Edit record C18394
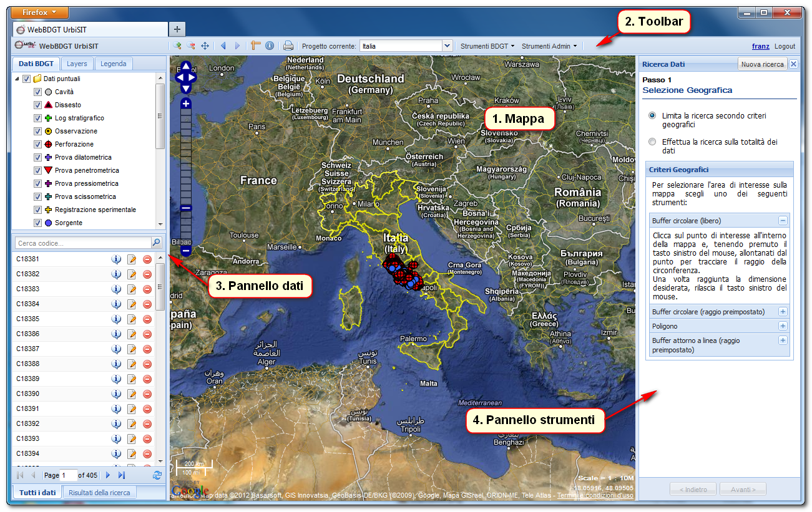The image size is (812, 512). point(132,454)
